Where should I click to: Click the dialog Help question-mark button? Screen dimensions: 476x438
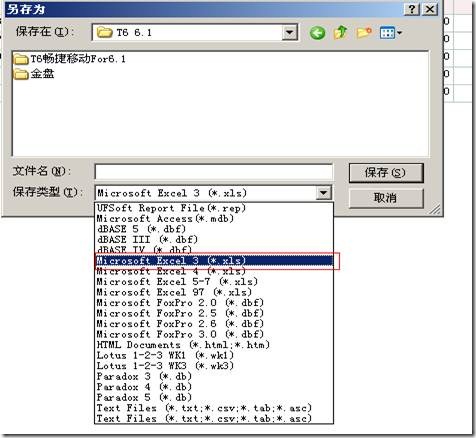412,9
